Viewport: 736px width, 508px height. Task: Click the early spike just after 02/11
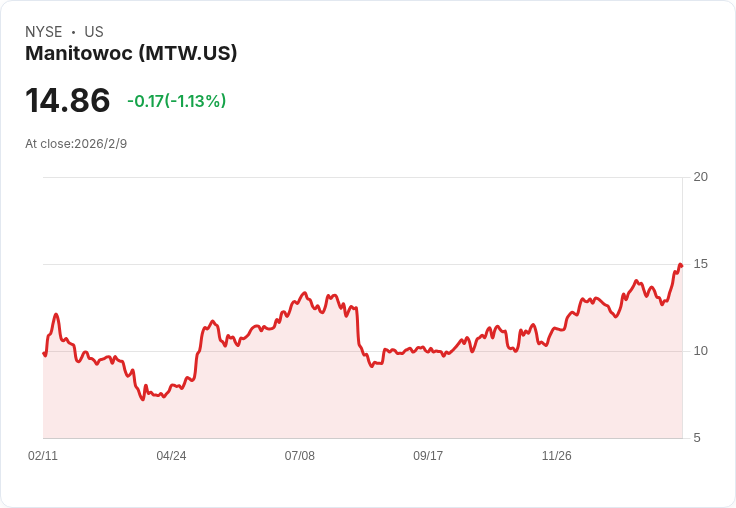point(56,314)
